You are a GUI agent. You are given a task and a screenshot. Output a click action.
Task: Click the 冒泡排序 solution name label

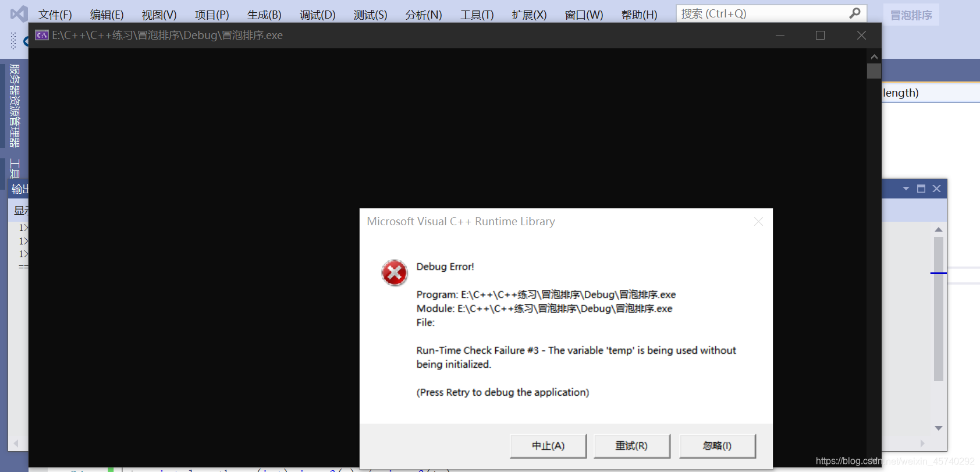tap(911, 15)
